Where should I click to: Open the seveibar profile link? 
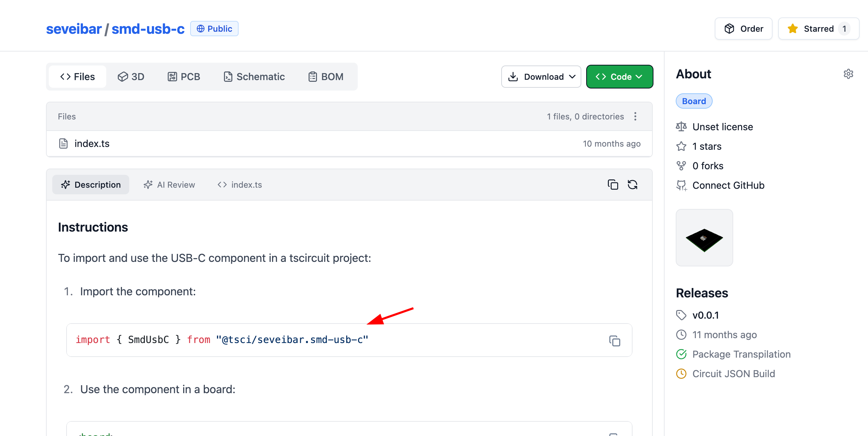click(74, 29)
